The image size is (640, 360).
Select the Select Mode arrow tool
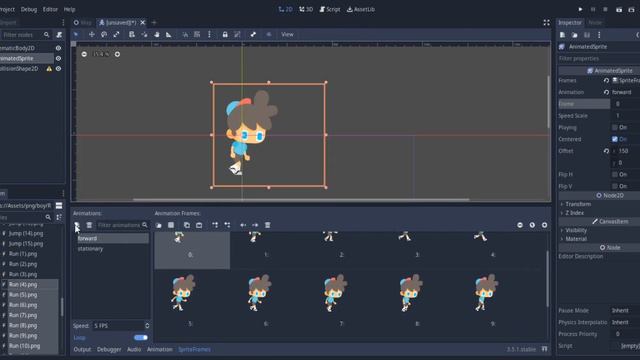tap(76, 35)
